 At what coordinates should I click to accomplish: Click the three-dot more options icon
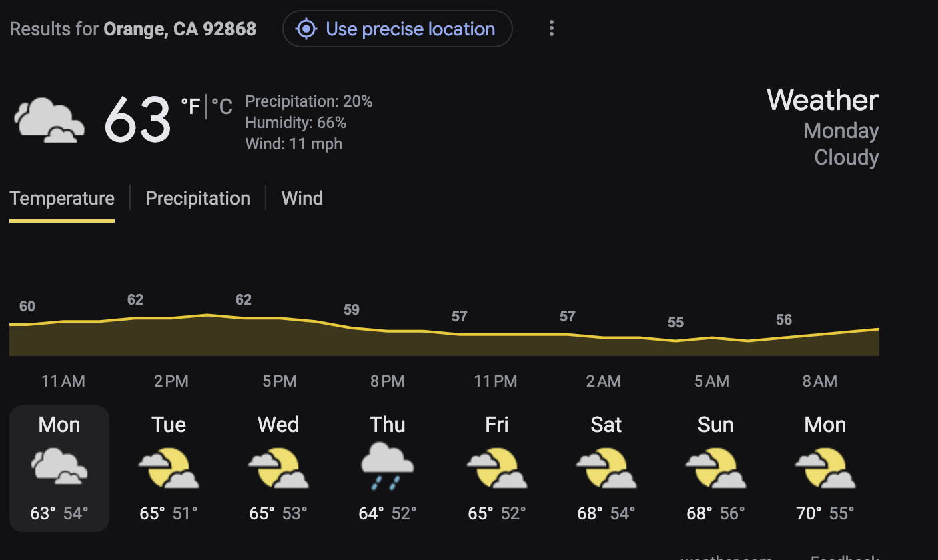pyautogui.click(x=551, y=29)
